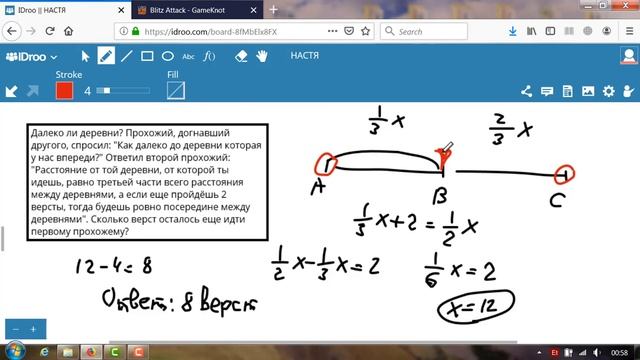The image size is (640, 360).
Task: Go back to previous page
Action: pyautogui.click(x=12, y=31)
